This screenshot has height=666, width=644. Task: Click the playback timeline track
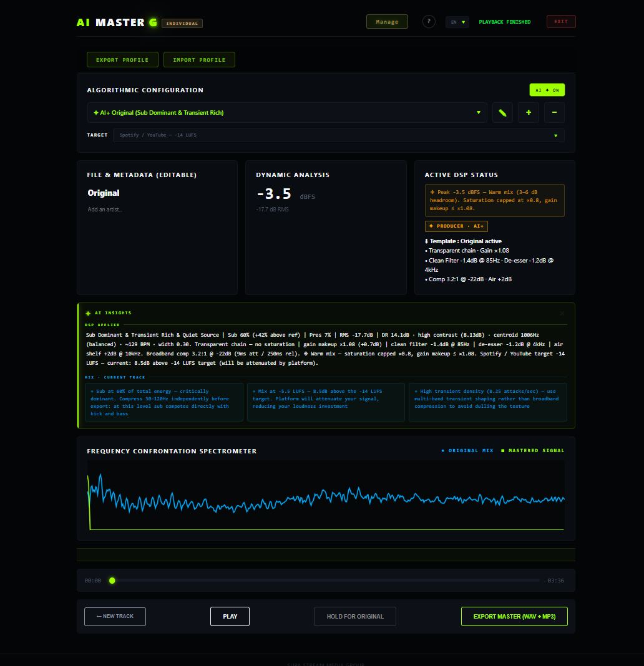(x=326, y=581)
